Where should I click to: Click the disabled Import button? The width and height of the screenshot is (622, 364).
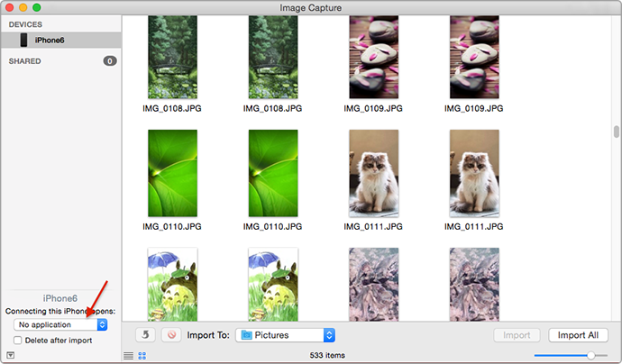[x=517, y=335]
